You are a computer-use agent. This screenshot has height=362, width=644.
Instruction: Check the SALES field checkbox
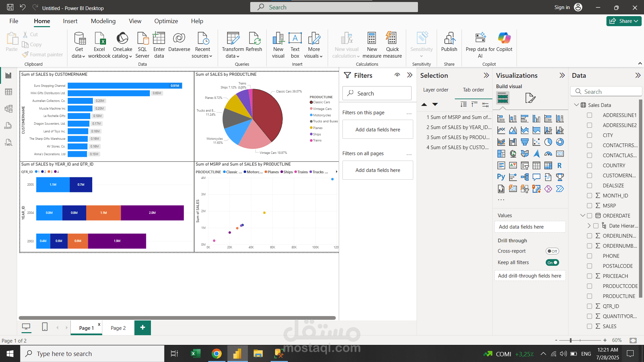tap(589, 326)
